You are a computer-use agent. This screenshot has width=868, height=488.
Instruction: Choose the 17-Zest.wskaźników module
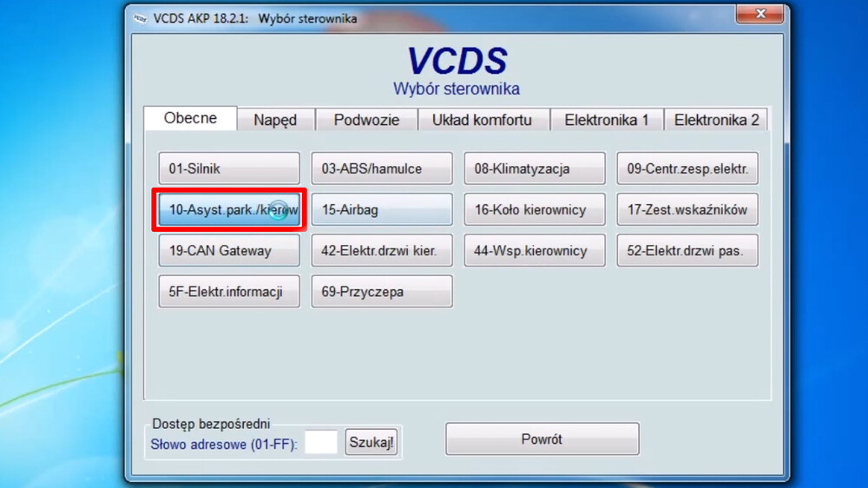tap(687, 209)
